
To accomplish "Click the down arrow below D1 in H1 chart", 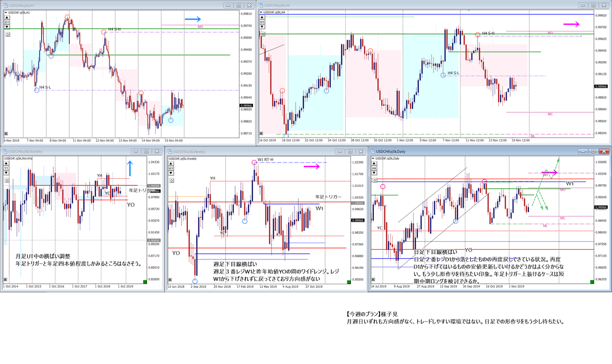I will 7,27.
